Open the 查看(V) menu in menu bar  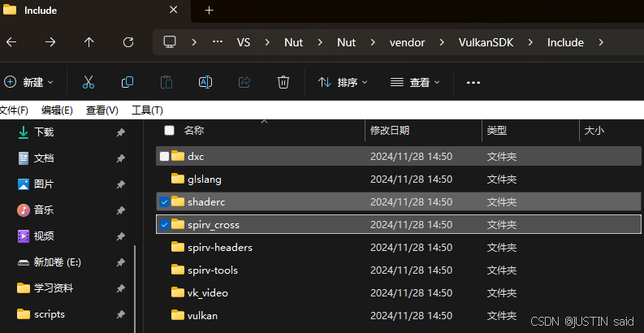[102, 110]
